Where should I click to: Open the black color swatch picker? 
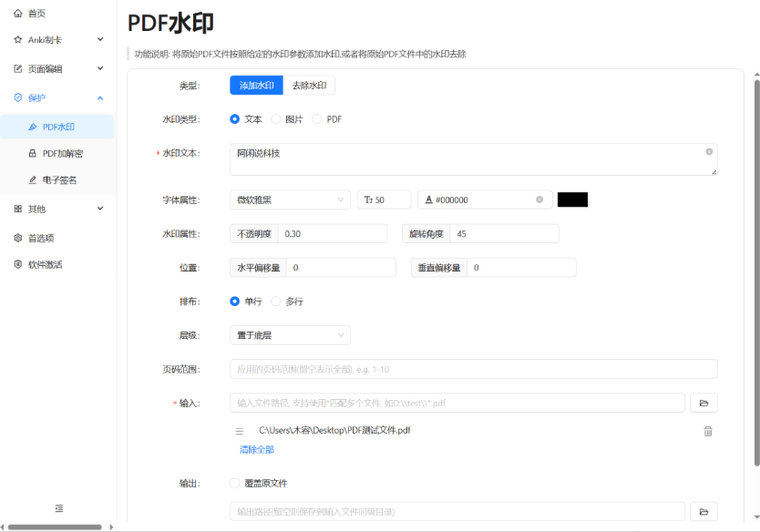(572, 199)
